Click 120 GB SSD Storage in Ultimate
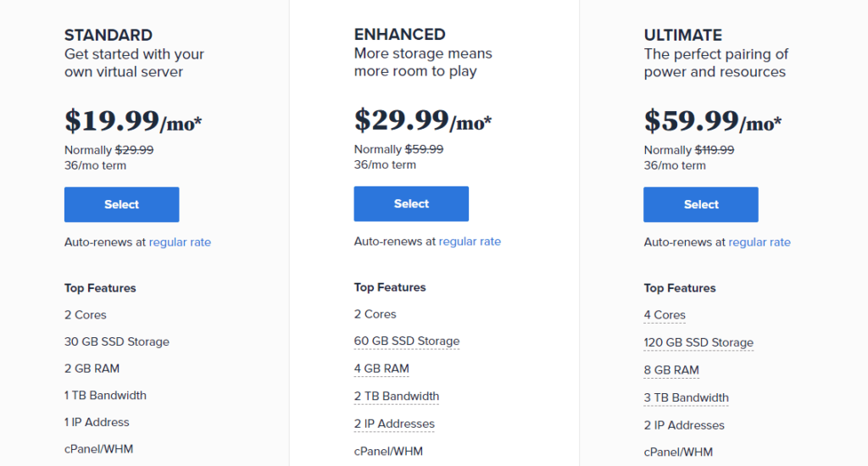The height and width of the screenshot is (466, 868). coord(698,342)
